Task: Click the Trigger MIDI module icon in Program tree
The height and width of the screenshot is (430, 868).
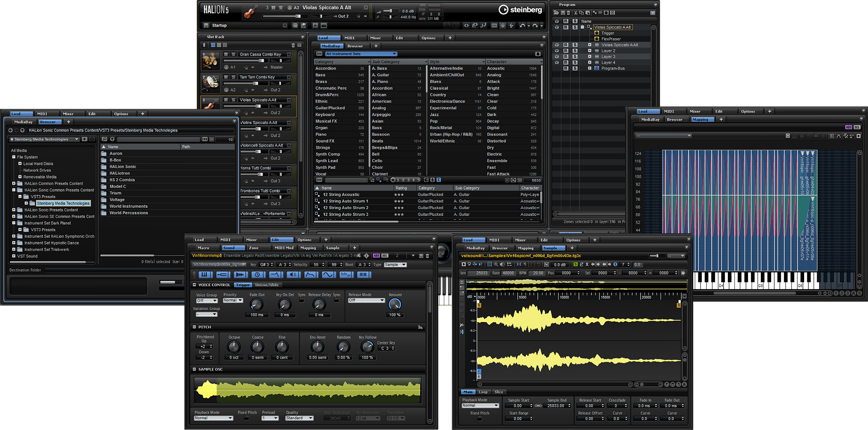Action: (597, 33)
